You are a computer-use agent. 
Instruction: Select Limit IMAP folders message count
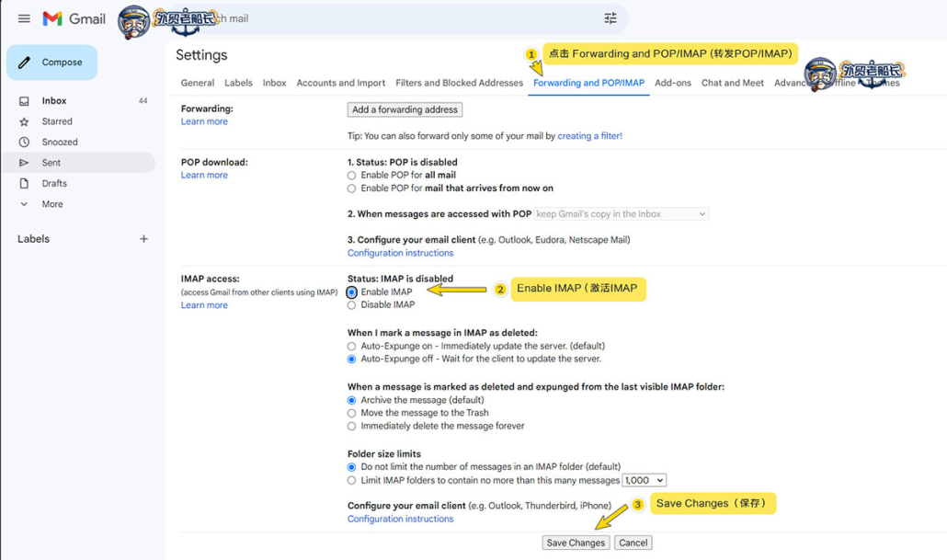point(351,481)
